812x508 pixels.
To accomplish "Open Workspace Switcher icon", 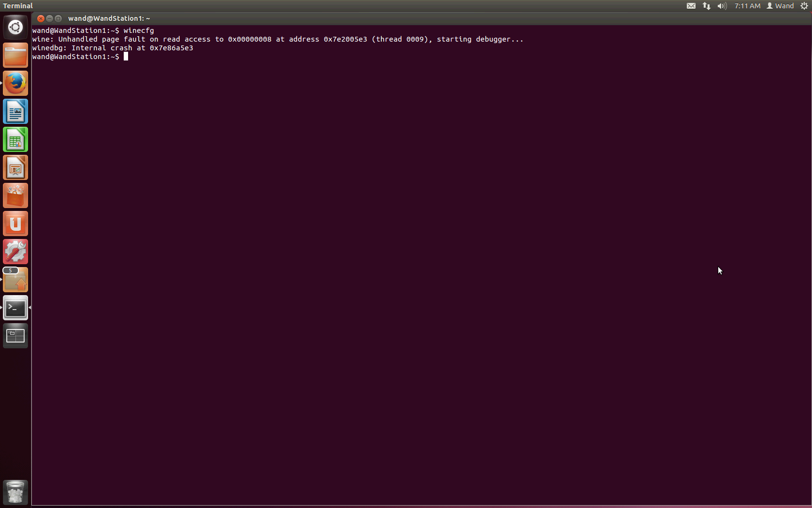I will point(15,336).
